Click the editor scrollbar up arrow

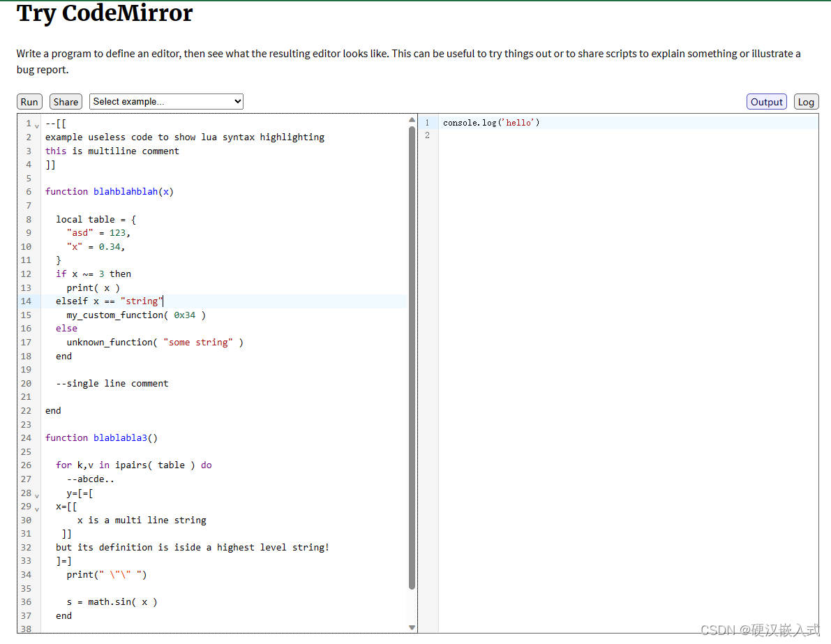[412, 120]
